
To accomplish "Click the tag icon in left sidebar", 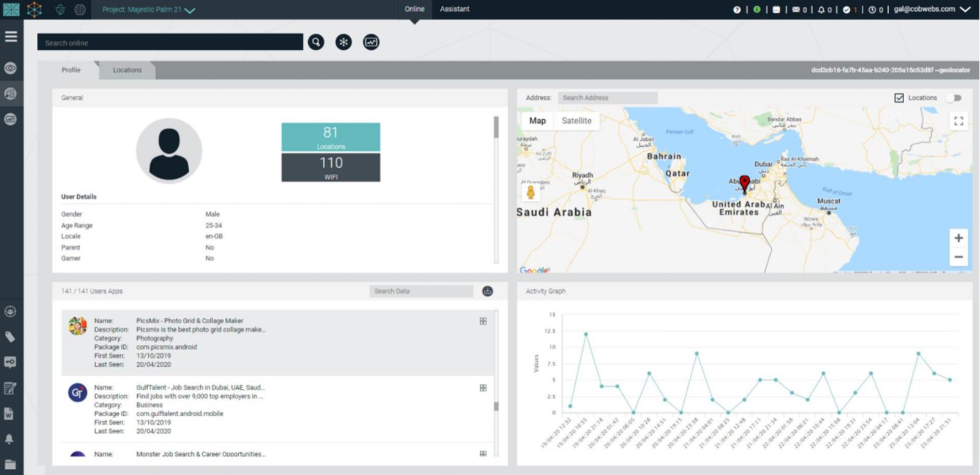I will point(10,337).
